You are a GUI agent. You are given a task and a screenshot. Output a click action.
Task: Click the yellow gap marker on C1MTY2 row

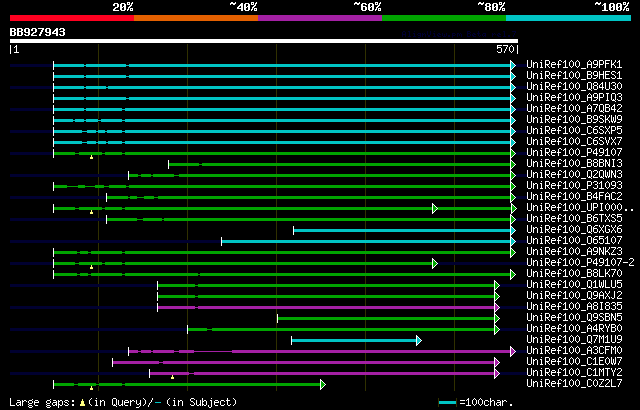point(173,377)
